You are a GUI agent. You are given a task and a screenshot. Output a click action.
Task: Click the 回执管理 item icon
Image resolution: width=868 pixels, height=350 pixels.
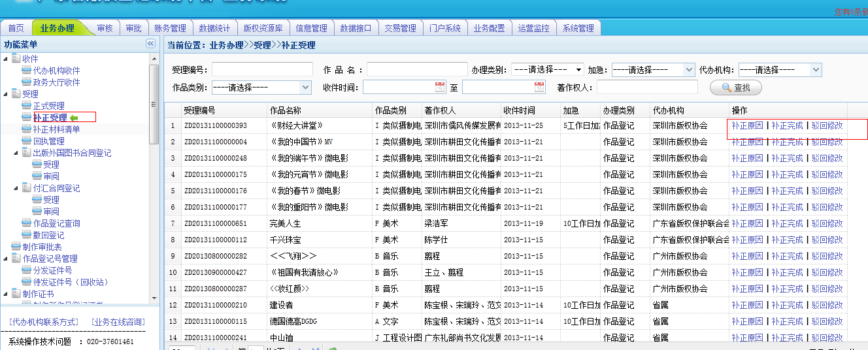click(27, 141)
